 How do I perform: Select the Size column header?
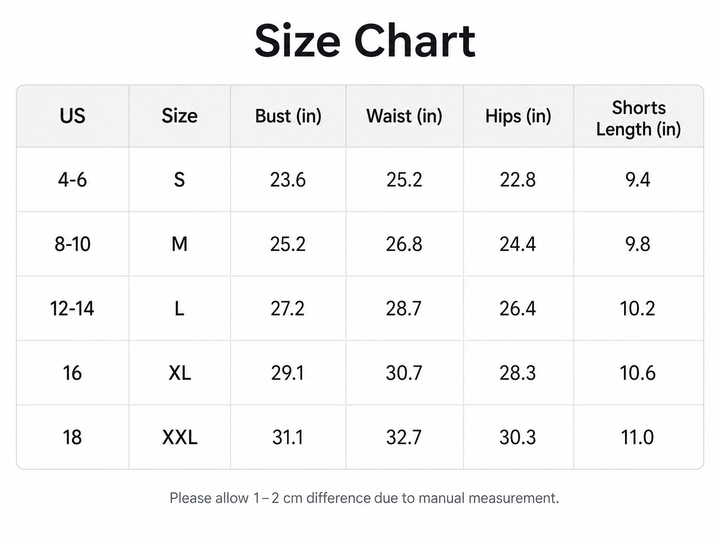[180, 116]
